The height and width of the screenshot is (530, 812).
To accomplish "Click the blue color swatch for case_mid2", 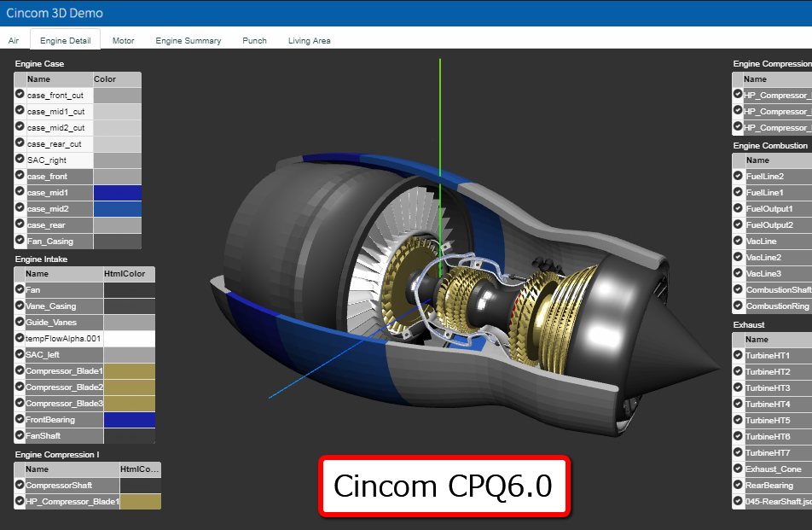I will pyautogui.click(x=117, y=208).
